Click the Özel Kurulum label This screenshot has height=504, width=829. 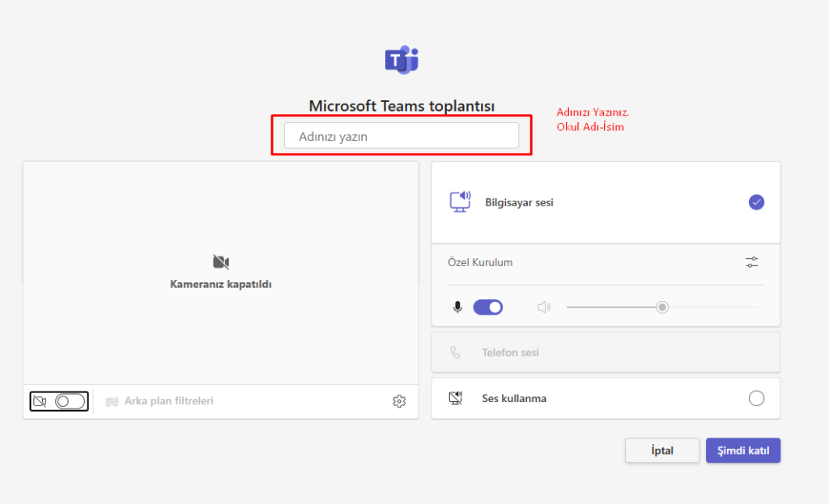click(x=480, y=263)
